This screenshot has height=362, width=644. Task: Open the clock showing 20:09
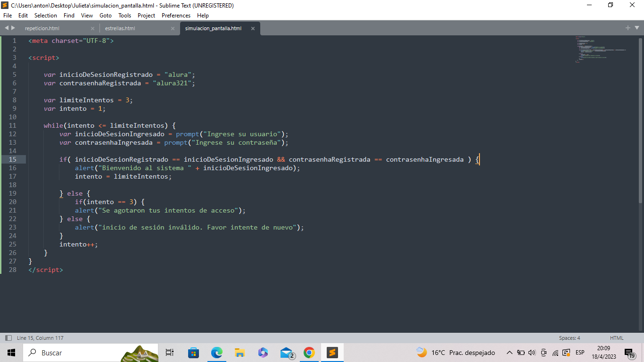(x=603, y=353)
